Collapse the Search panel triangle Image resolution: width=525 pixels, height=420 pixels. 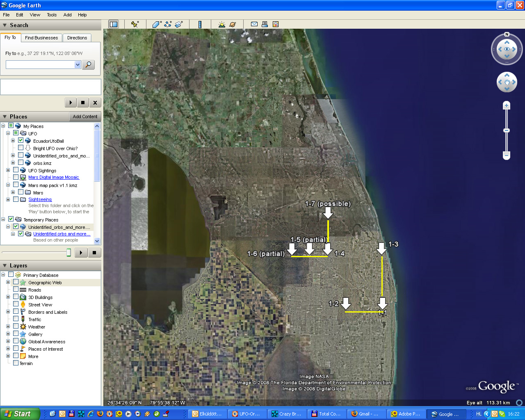pos(5,25)
